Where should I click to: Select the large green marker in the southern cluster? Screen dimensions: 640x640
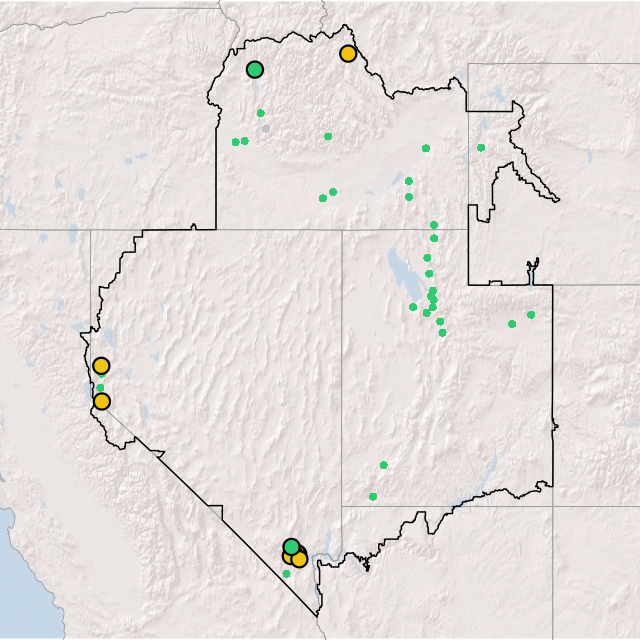point(291,546)
